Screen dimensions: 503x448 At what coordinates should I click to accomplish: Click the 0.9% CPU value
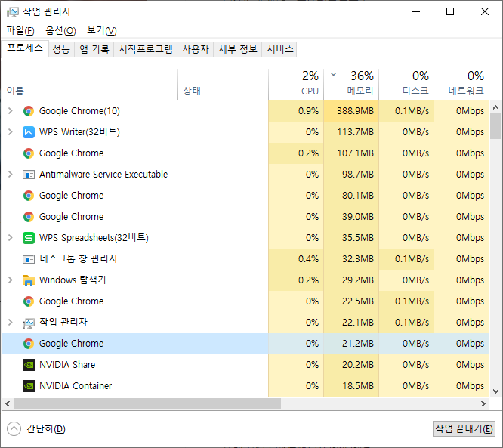tap(308, 111)
